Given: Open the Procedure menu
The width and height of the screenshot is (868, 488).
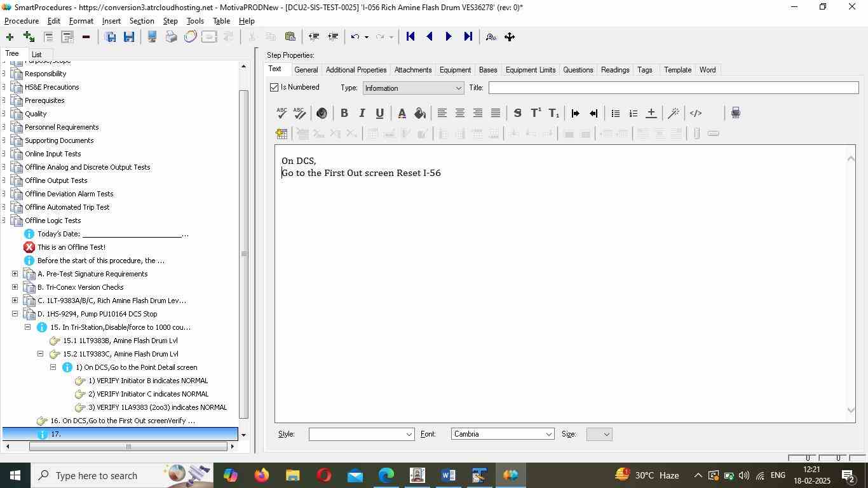Looking at the screenshot, I should click(22, 21).
